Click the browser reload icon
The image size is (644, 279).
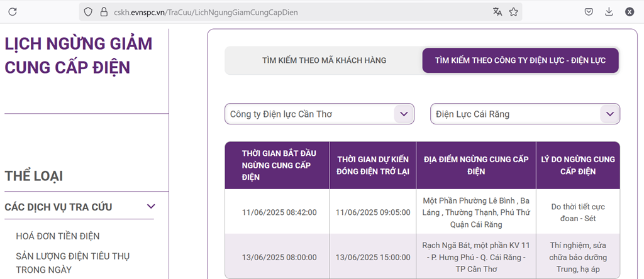click(13, 11)
